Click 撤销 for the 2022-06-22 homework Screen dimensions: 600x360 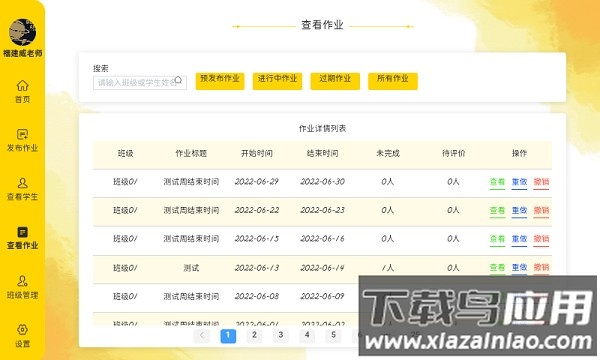[541, 211]
